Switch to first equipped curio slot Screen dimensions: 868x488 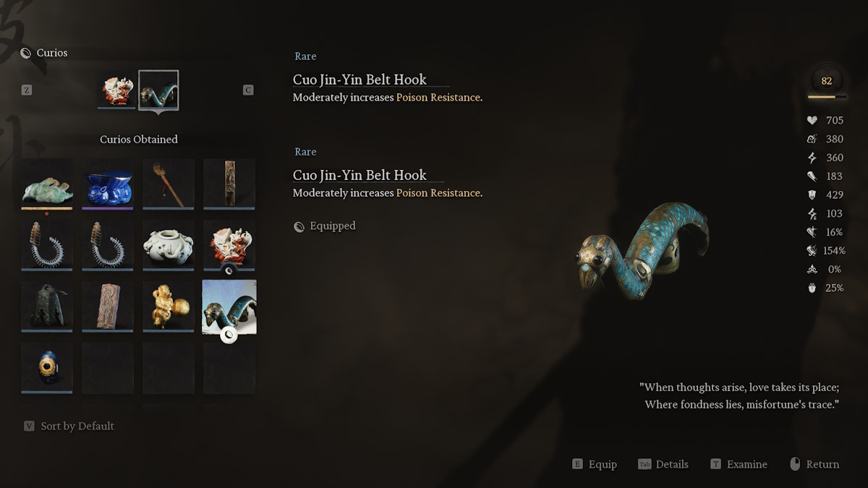point(116,90)
